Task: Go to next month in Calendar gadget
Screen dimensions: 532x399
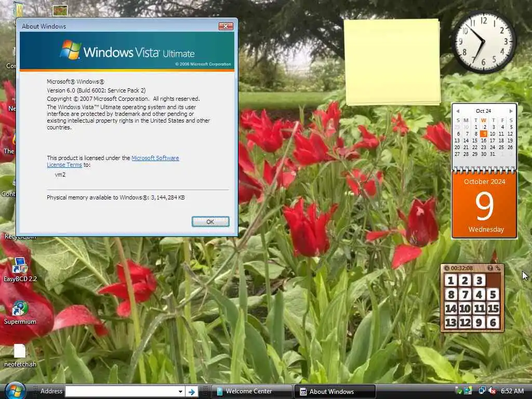Action: (x=511, y=111)
